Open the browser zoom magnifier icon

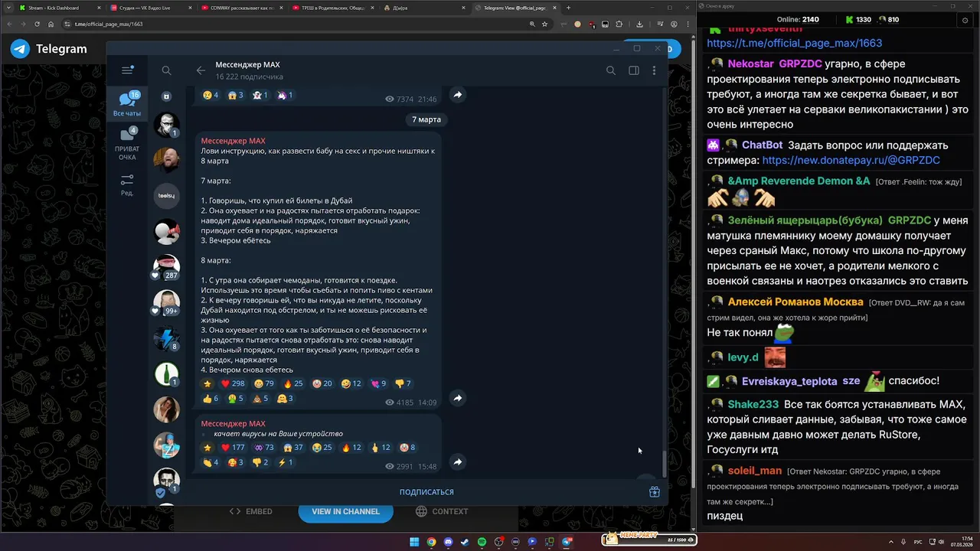(532, 24)
